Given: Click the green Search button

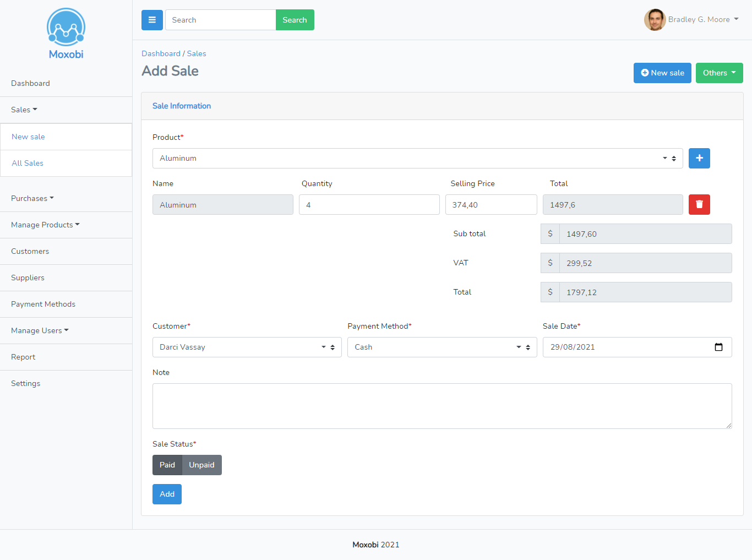Looking at the screenshot, I should (x=295, y=20).
